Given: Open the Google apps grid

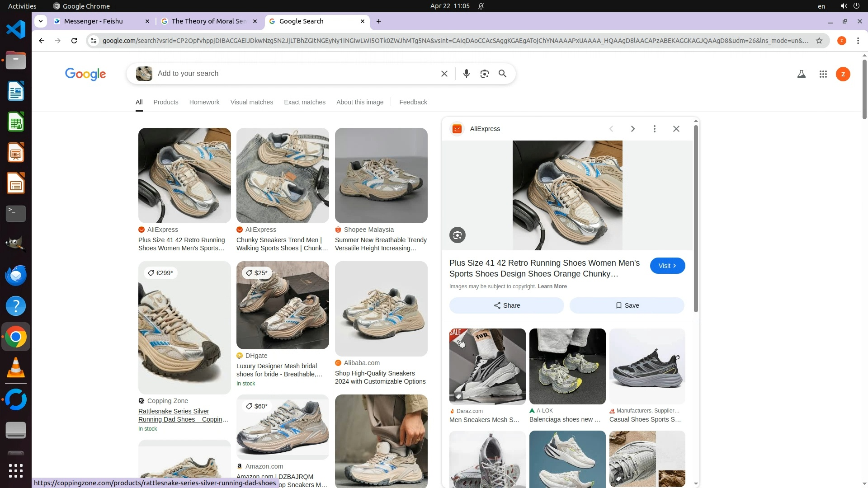Looking at the screenshot, I should pyautogui.click(x=823, y=74).
